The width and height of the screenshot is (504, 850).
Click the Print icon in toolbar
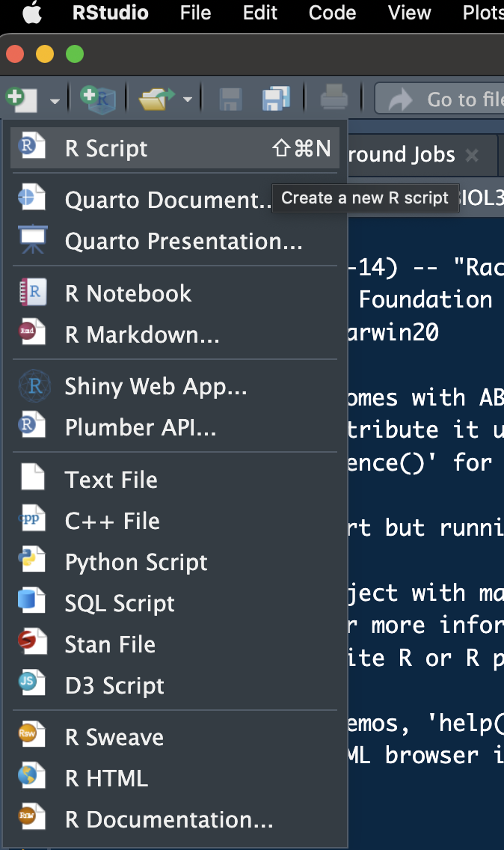tap(334, 99)
